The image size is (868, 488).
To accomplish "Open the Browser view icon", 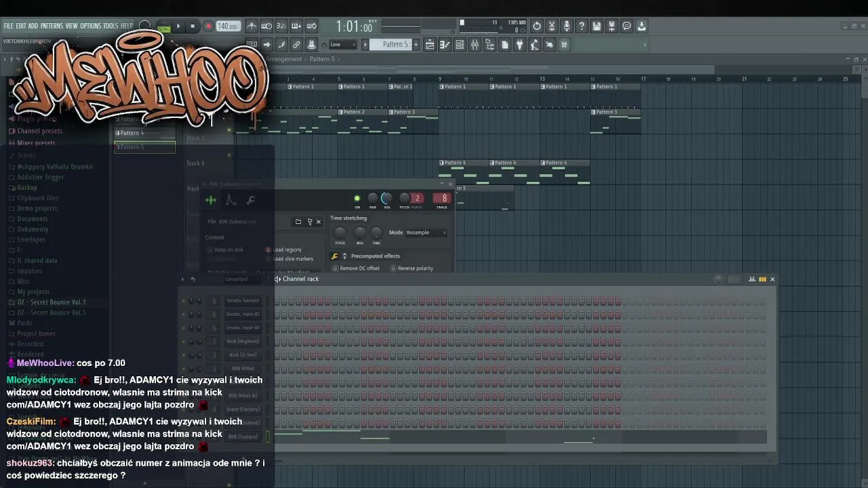I will (x=490, y=45).
